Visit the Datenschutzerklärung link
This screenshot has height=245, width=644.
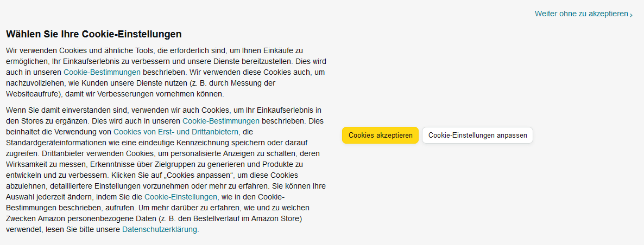160,229
